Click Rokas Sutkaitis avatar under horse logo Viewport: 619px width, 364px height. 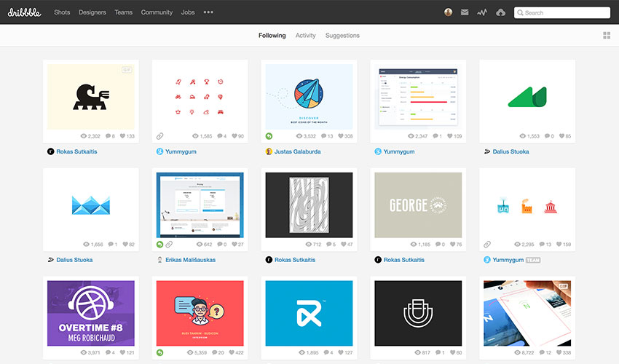click(x=50, y=151)
